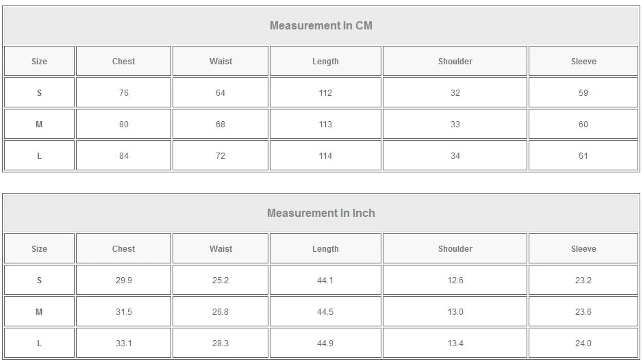Select the Sleeve column header in Inch table
Viewport: 643px width, 364px height.
[583, 249]
